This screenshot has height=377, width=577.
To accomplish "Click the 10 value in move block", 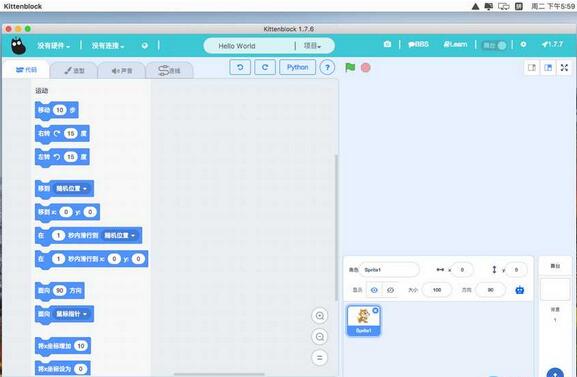I will 60,110.
